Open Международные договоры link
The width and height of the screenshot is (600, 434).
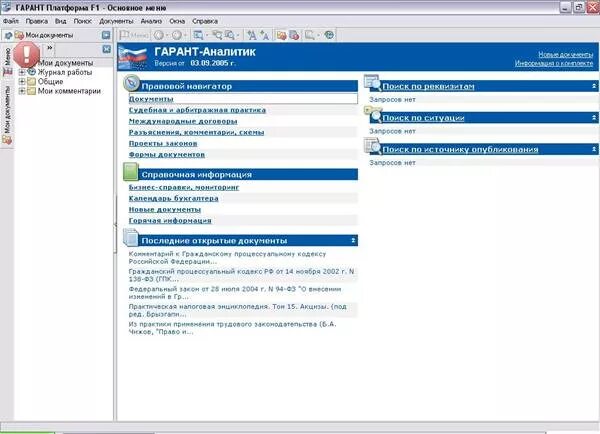click(x=183, y=121)
